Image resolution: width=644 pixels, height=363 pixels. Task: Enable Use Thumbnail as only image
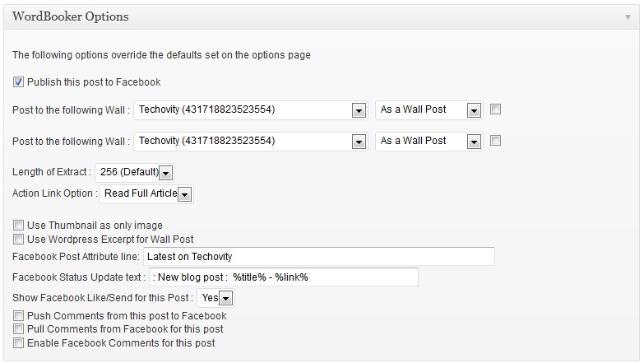(18, 226)
